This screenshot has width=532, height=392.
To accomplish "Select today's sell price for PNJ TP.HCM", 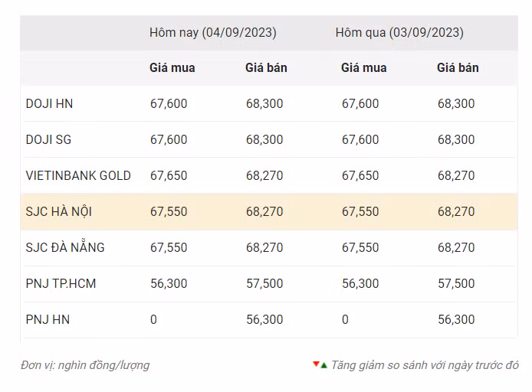I will coord(264,283).
